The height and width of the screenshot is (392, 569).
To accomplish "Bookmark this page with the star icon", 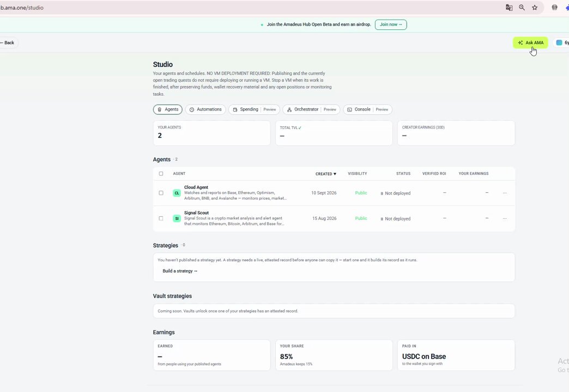I will (535, 8).
